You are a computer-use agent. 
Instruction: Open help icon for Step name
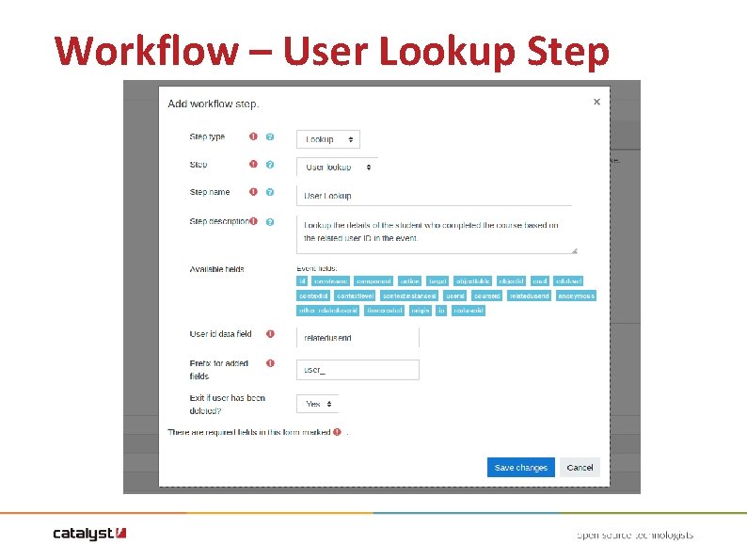[x=270, y=192]
